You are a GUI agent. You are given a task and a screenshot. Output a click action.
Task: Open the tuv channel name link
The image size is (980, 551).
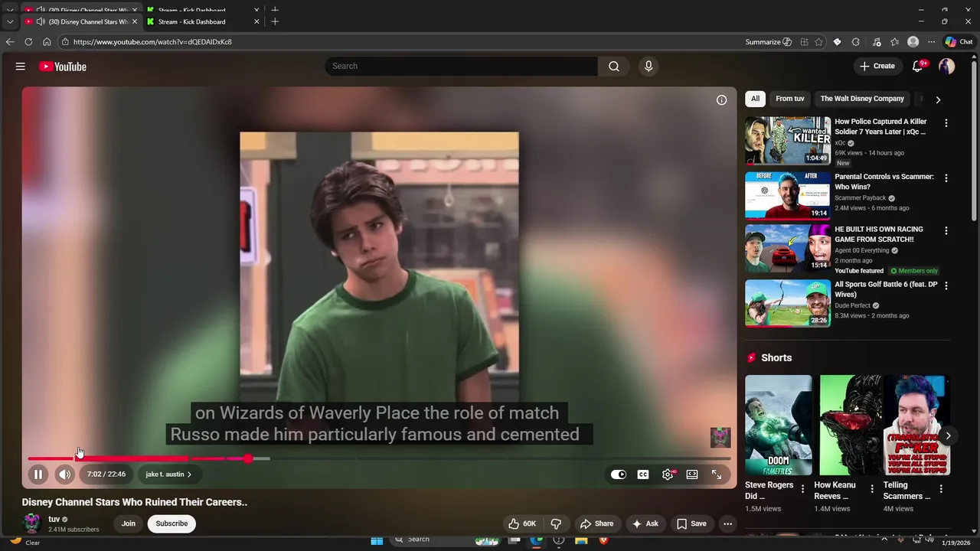54,519
